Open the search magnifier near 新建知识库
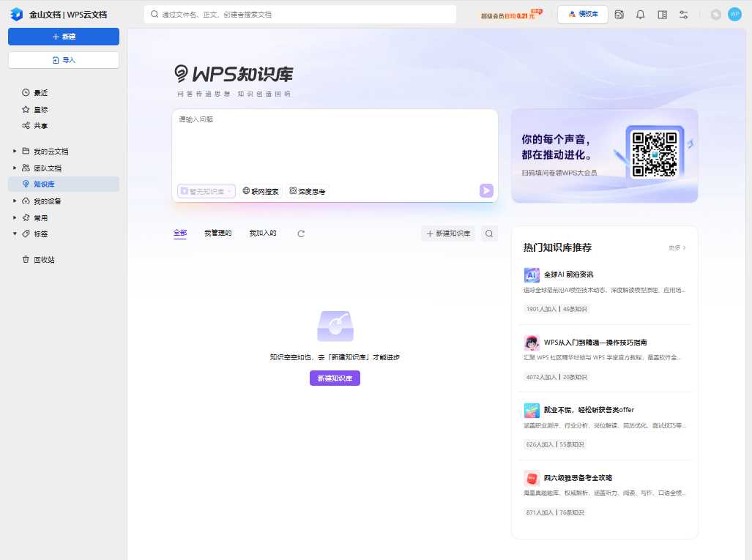This screenshot has height=560, width=752. point(488,233)
